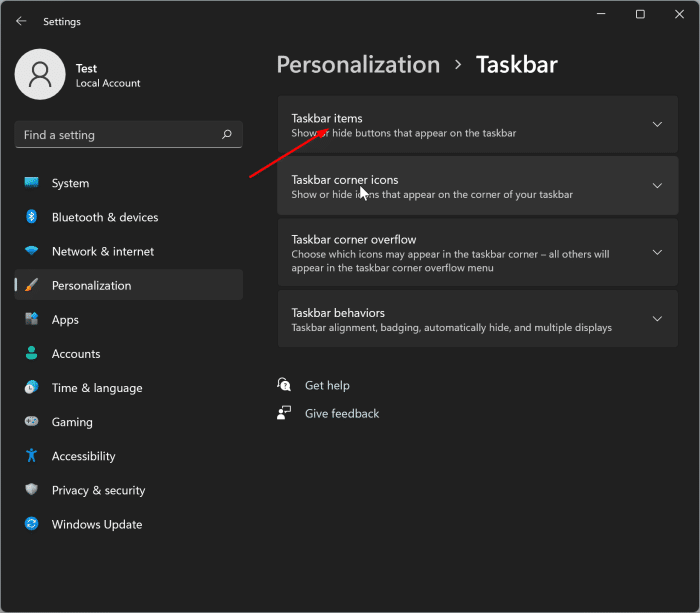Open Gaming settings
Image resolution: width=700 pixels, height=613 pixels.
[129, 421]
